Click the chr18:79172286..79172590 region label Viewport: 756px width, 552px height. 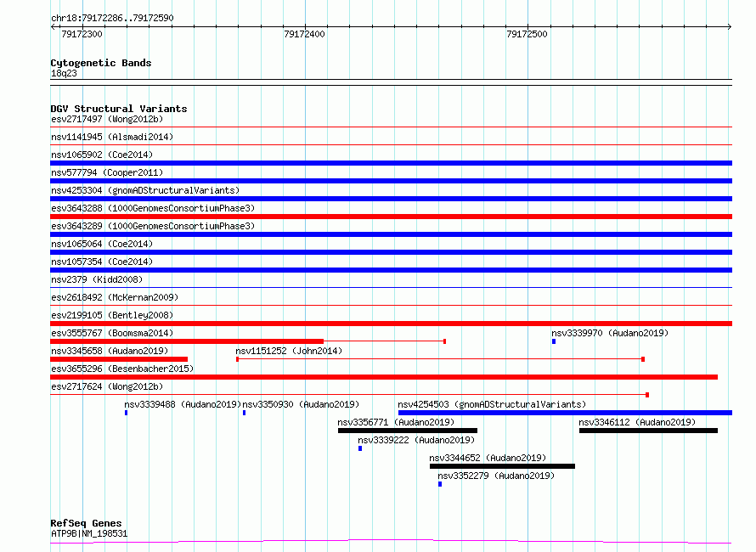click(112, 19)
